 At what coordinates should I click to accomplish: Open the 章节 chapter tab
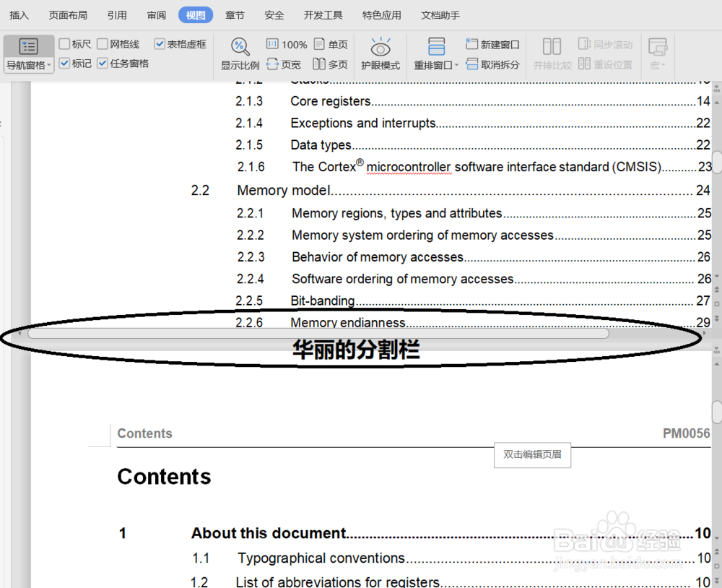[235, 15]
